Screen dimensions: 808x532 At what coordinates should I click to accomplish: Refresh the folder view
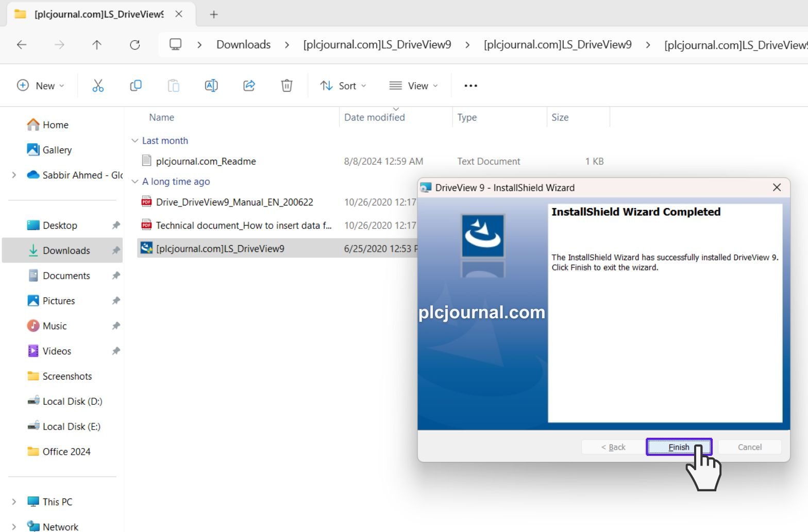135,45
